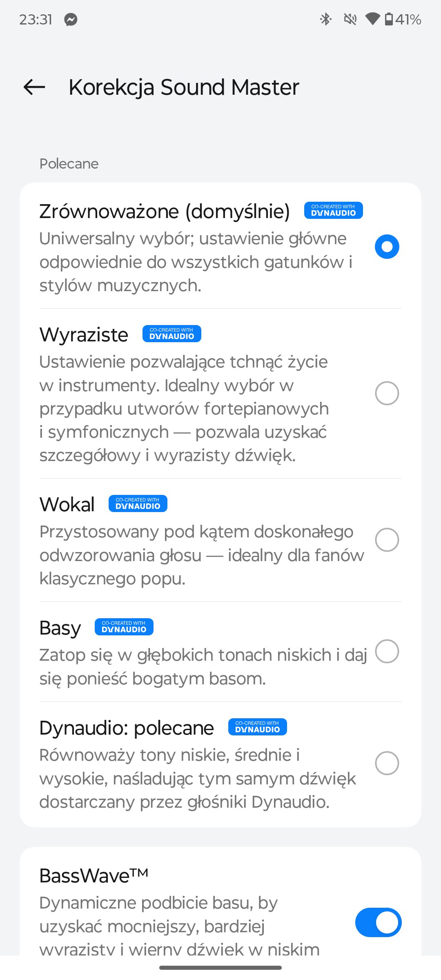The image size is (441, 980).
Task: Select the Wyraziste radio button
Action: coord(387,393)
